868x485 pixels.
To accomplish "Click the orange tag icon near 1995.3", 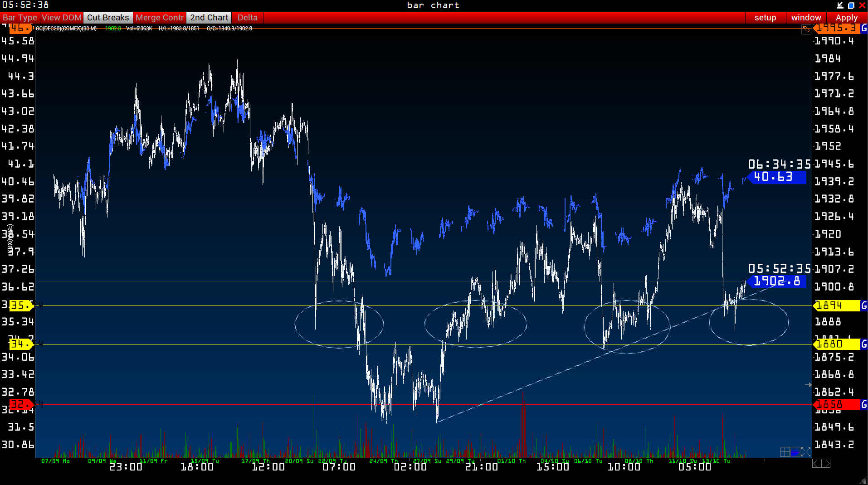I will pyautogui.click(x=806, y=29).
